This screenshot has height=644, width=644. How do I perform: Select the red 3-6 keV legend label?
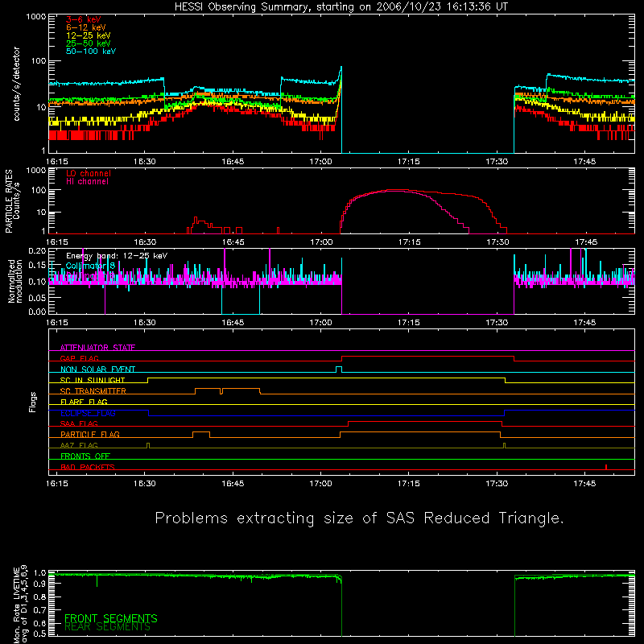[84, 19]
